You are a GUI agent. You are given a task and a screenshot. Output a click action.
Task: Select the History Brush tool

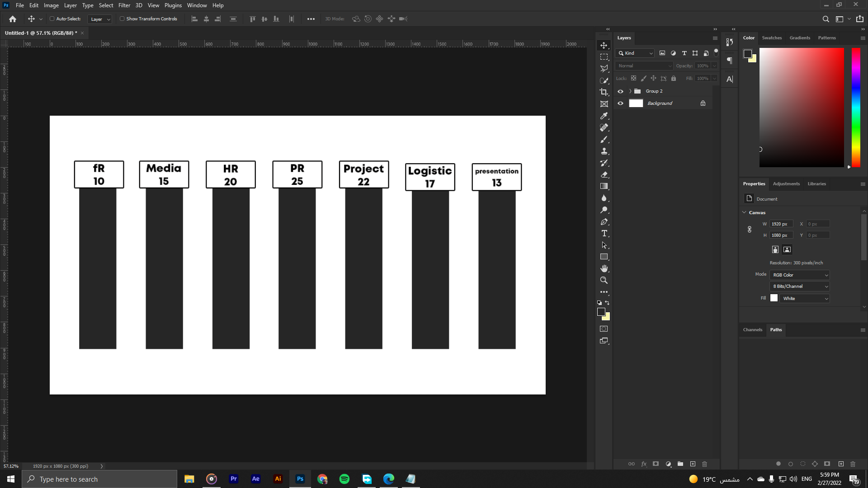604,163
